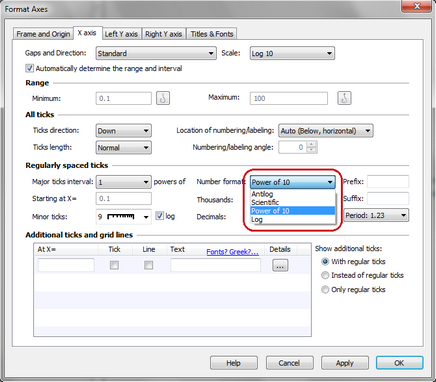The image size is (436, 382).
Task: Close the Format Axes dialog
Action: point(417,6)
